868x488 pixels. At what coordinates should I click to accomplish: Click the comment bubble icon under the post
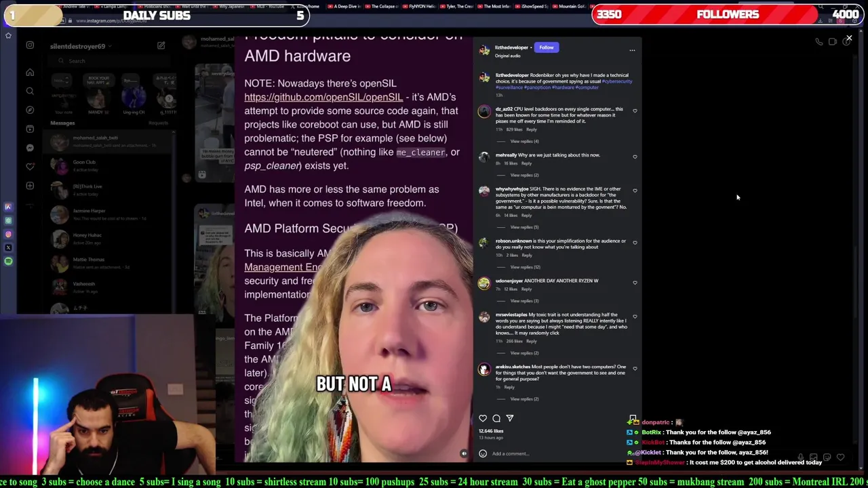[x=496, y=418]
